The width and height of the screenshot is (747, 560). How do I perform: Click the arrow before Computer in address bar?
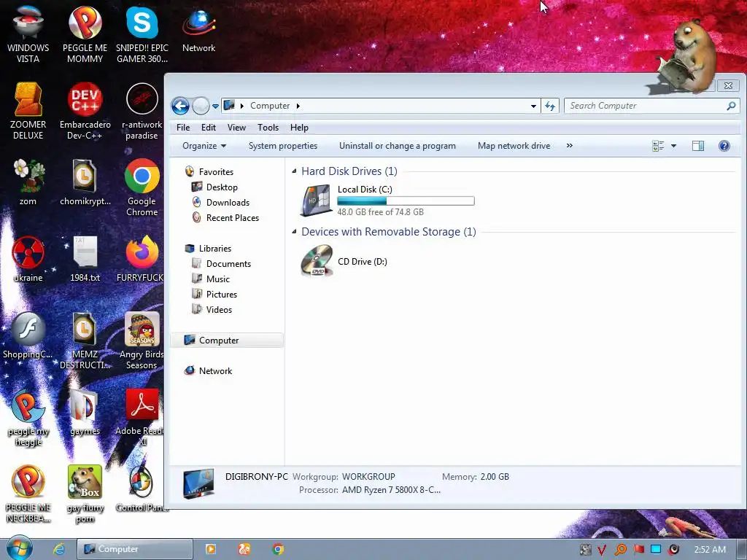tap(242, 106)
